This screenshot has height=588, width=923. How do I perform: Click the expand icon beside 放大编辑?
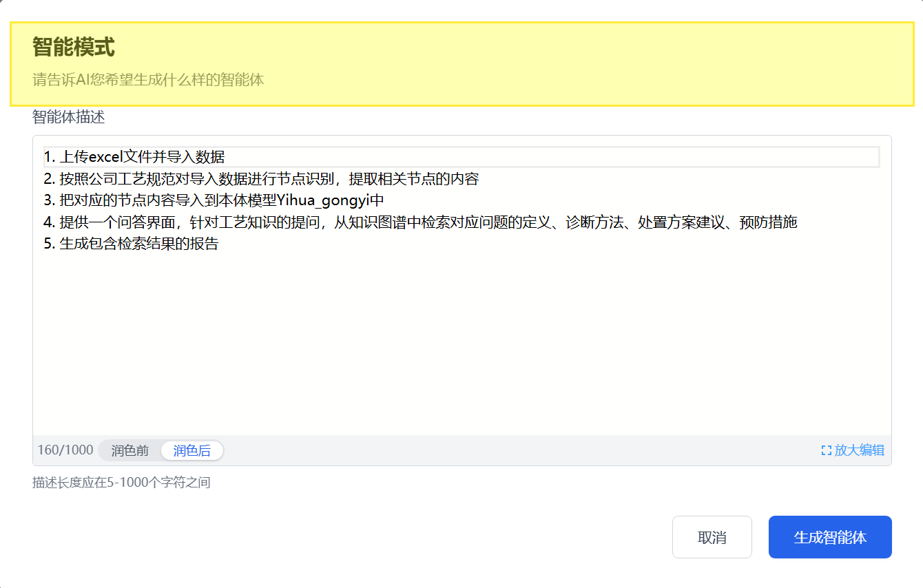(x=827, y=450)
